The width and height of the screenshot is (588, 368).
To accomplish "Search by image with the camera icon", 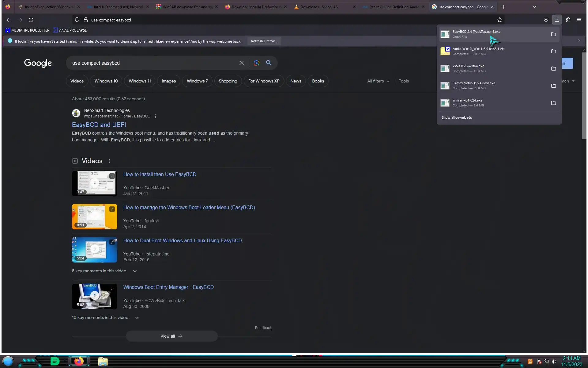I will [257, 63].
